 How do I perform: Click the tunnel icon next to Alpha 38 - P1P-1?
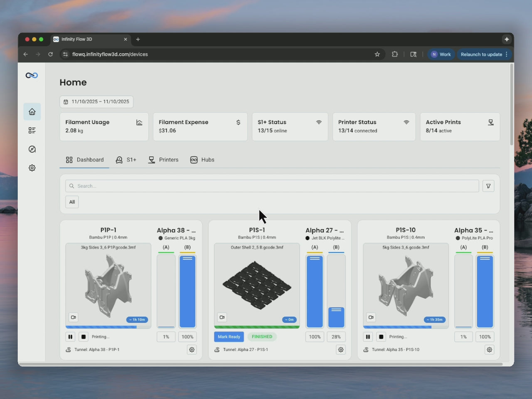69,350
